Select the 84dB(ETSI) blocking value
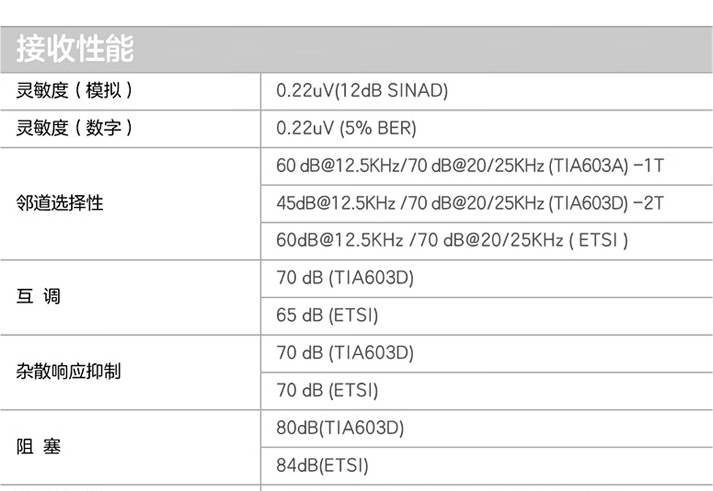713x491 pixels. tap(322, 465)
